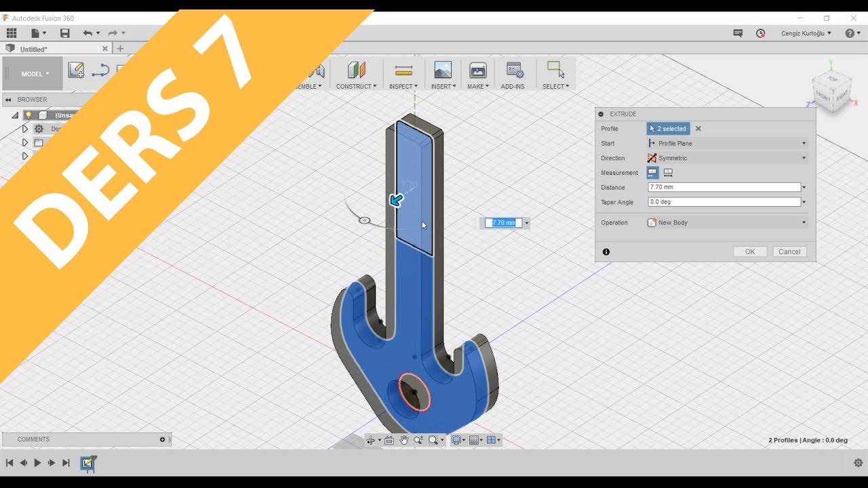Open Direction 'Symmetric' dropdown
The image size is (868, 488).
pos(728,158)
